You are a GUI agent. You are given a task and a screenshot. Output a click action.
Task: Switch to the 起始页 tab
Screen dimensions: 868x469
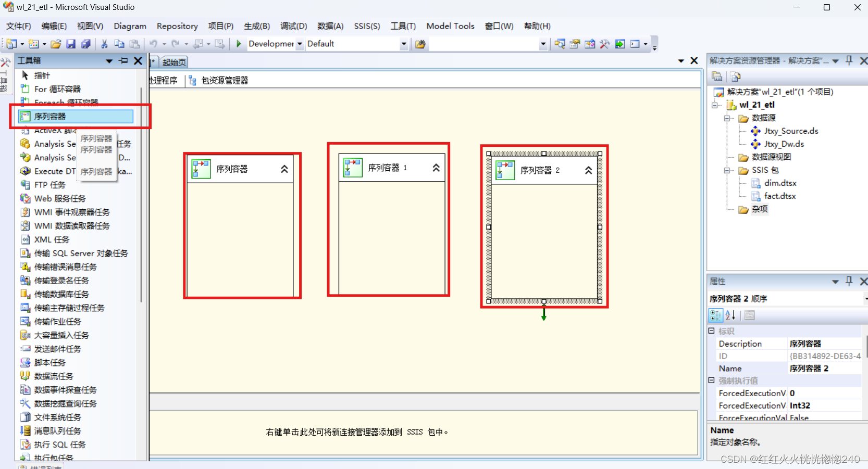[x=174, y=62]
